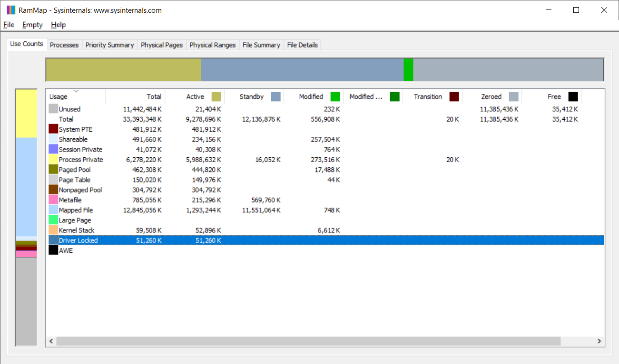Click the Mapped File light blue icon

pyautogui.click(x=53, y=210)
